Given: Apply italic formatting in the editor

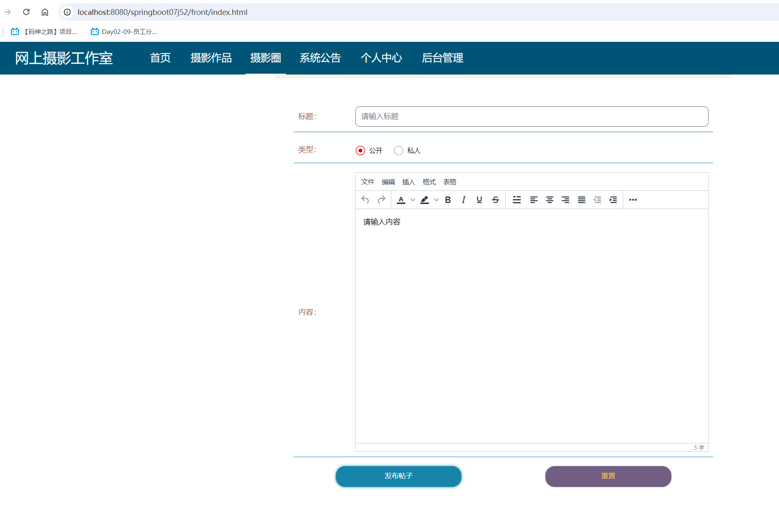Looking at the screenshot, I should click(463, 200).
